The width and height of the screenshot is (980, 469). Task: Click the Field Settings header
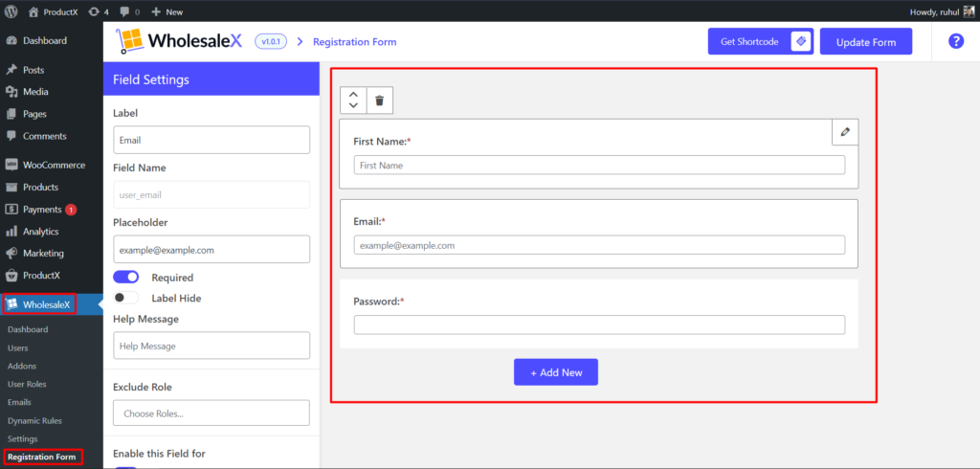[x=212, y=78]
